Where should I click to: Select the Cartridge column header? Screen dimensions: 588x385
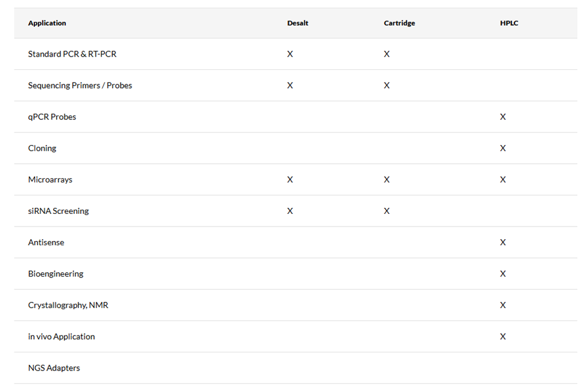click(399, 23)
